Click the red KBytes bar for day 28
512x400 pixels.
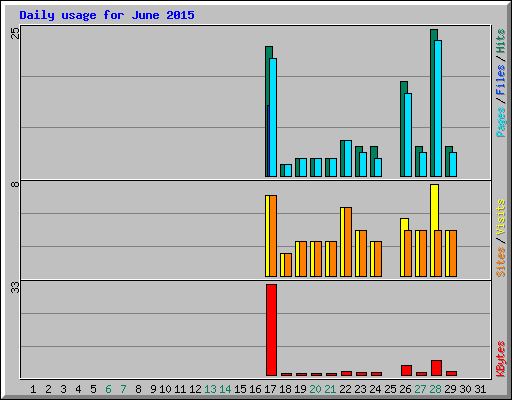[437, 368]
